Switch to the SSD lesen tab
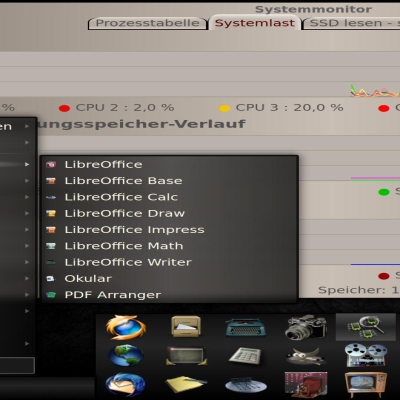Image resolution: width=400 pixels, height=400 pixels. [351, 23]
